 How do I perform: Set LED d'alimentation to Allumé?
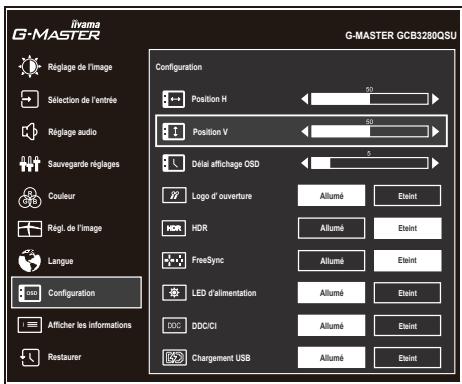(331, 293)
